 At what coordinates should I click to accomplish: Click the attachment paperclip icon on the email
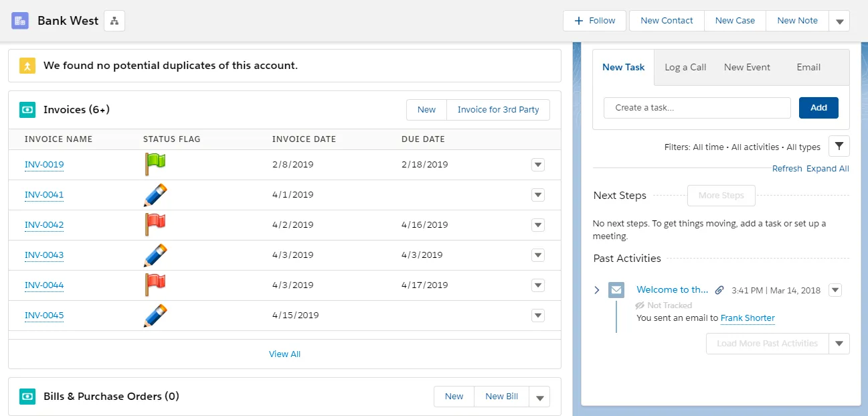coord(719,290)
